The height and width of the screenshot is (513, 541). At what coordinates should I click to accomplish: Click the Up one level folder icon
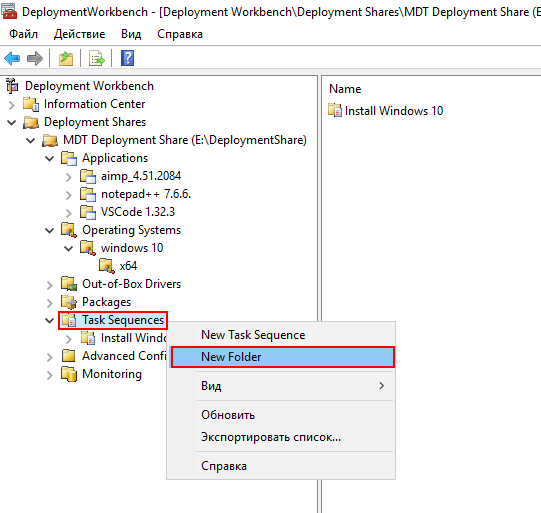[66, 58]
